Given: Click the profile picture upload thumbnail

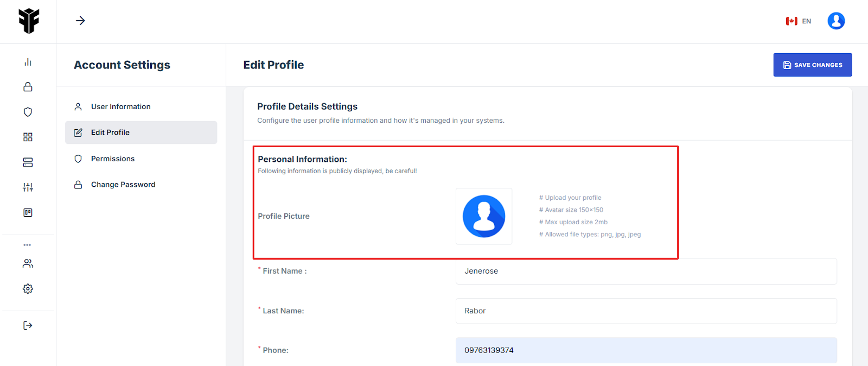Looking at the screenshot, I should point(483,216).
